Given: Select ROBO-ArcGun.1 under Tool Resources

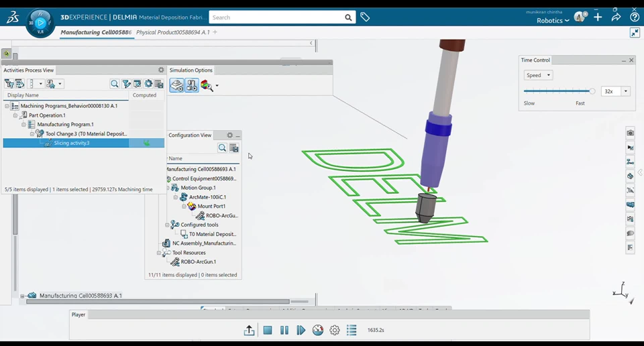Looking at the screenshot, I should (x=199, y=262).
